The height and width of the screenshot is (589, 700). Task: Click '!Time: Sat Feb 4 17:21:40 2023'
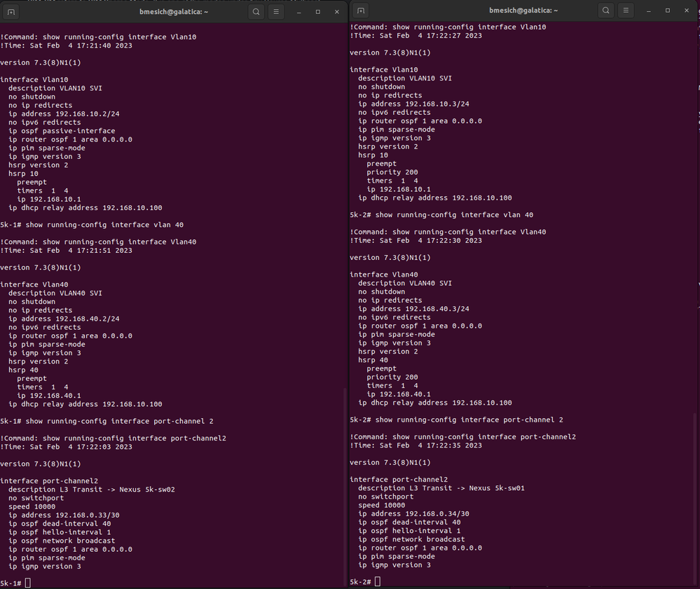click(x=66, y=46)
